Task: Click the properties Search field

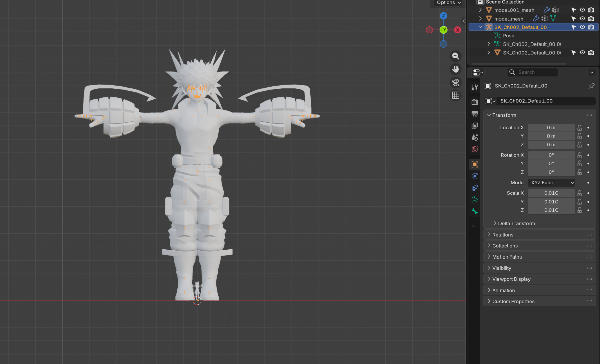Action: tap(533, 72)
